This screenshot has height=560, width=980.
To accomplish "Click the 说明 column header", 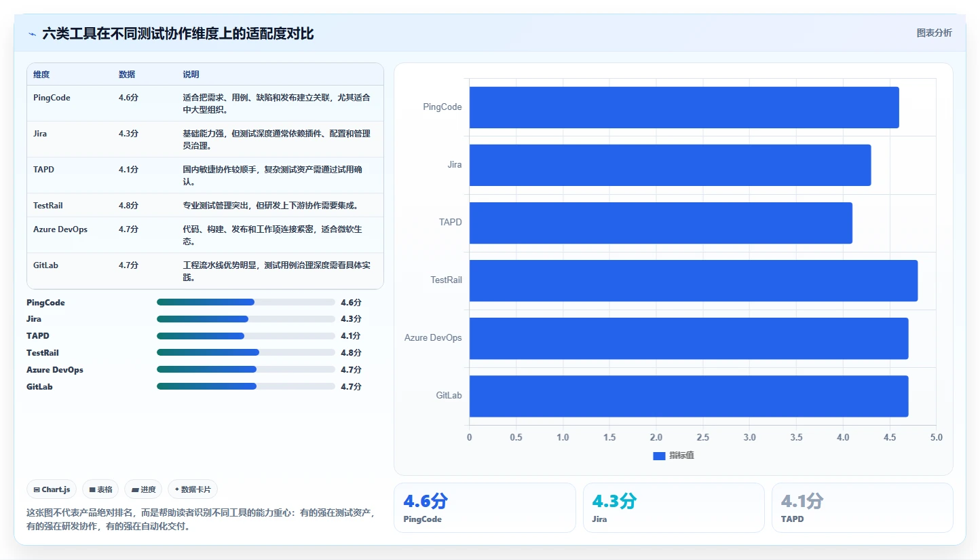I will [191, 75].
